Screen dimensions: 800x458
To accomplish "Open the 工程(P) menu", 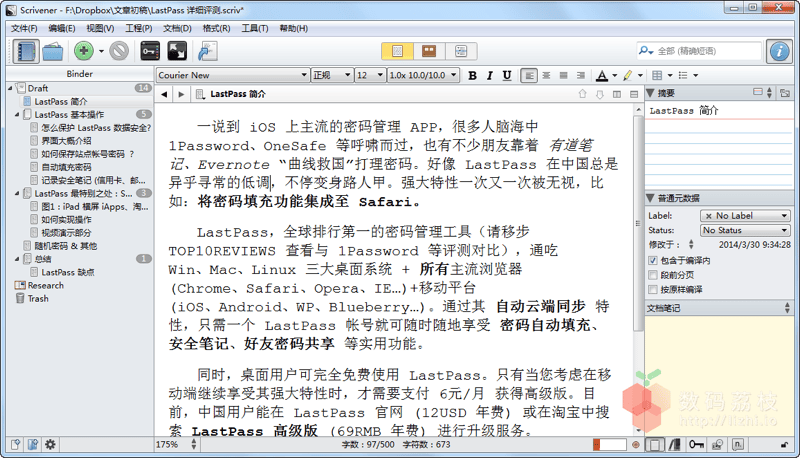I will 139,29.
